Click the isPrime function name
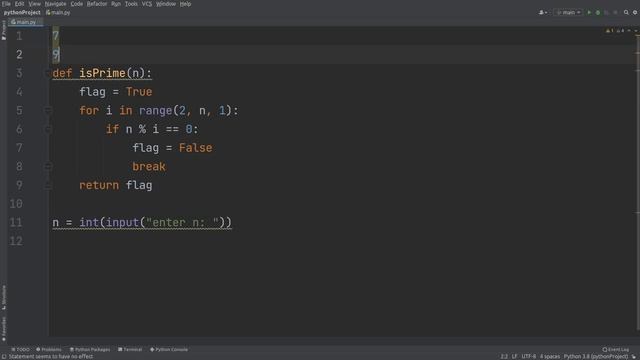The width and height of the screenshot is (640, 360). [x=102, y=73]
